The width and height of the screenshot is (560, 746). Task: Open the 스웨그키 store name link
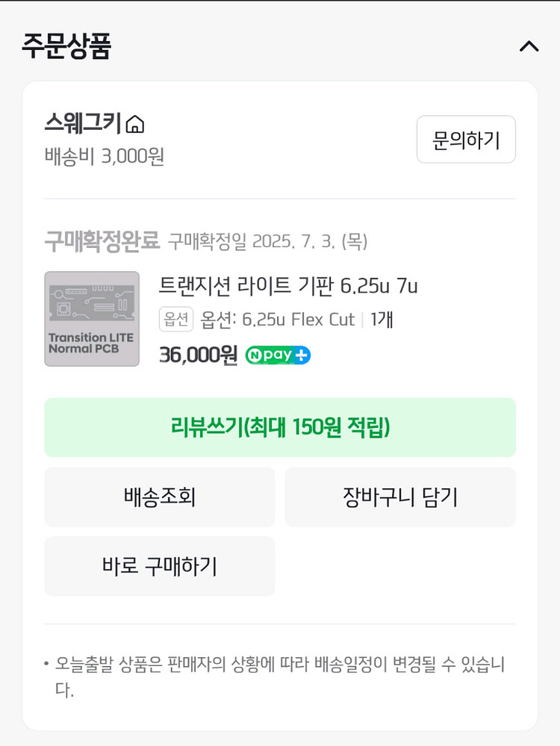[x=83, y=122]
